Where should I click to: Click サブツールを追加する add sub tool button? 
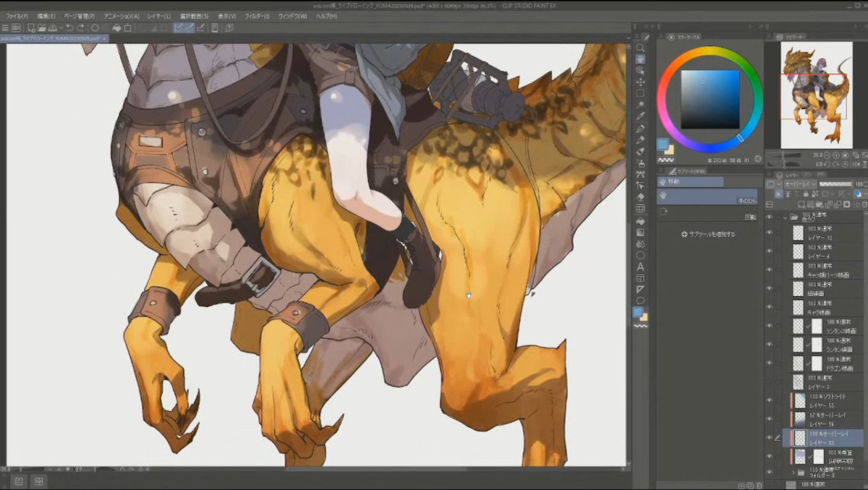(708, 234)
